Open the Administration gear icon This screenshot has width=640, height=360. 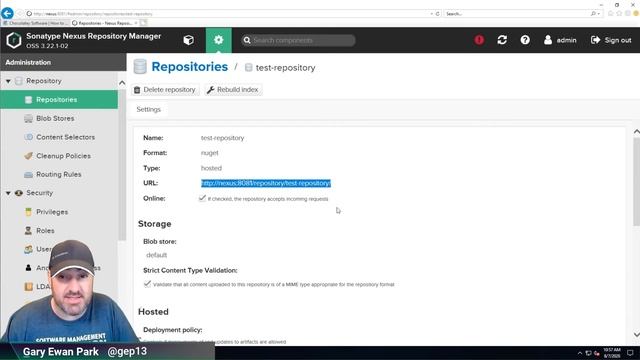pos(218,40)
